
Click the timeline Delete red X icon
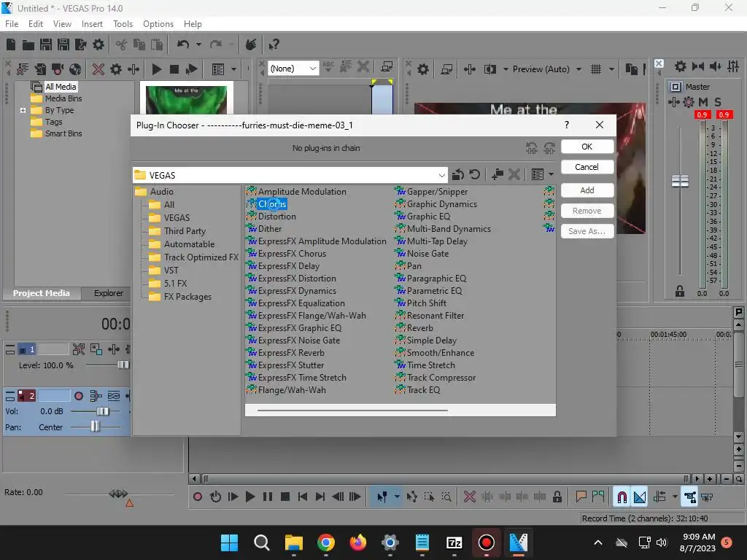coord(470,497)
